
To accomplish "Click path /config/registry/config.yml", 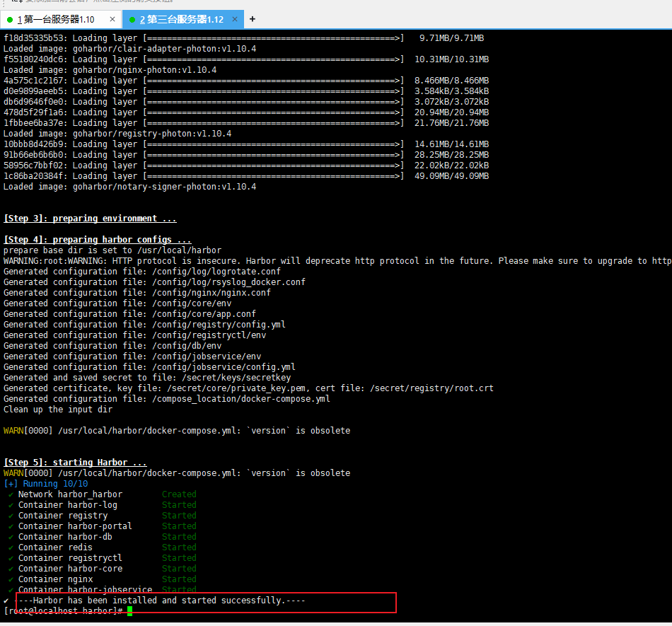I will 219,325.
